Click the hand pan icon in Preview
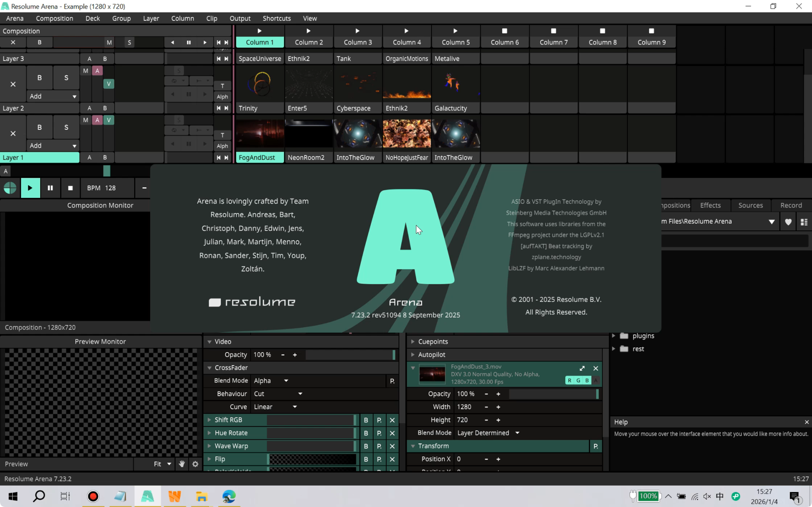 182,464
